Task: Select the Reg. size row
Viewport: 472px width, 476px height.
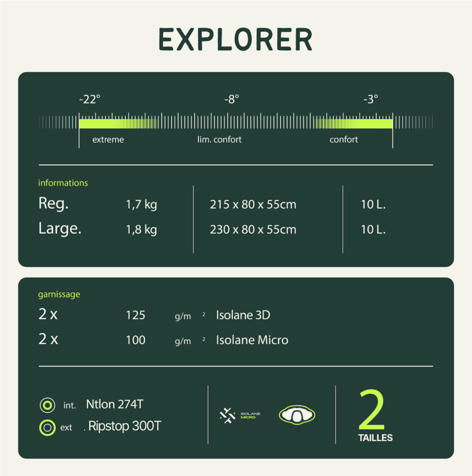Action: (x=53, y=204)
